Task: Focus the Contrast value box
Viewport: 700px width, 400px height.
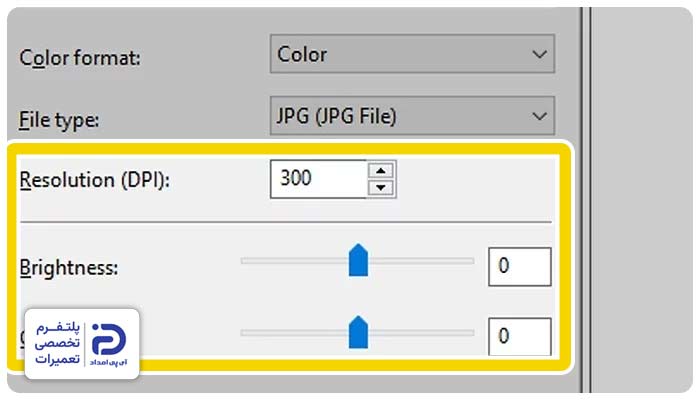Action: coord(519,336)
